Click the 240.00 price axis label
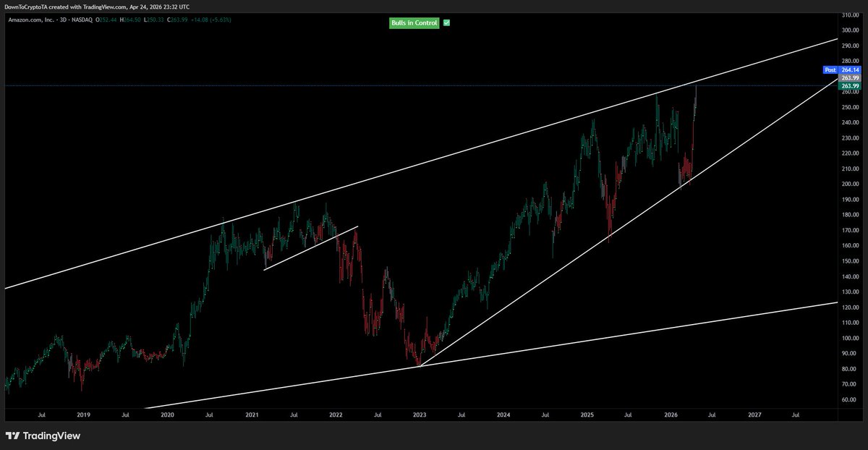The width and height of the screenshot is (868, 450). [850, 122]
